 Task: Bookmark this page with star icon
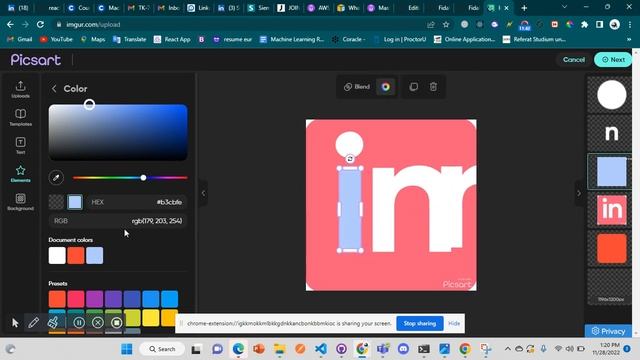(x=446, y=24)
